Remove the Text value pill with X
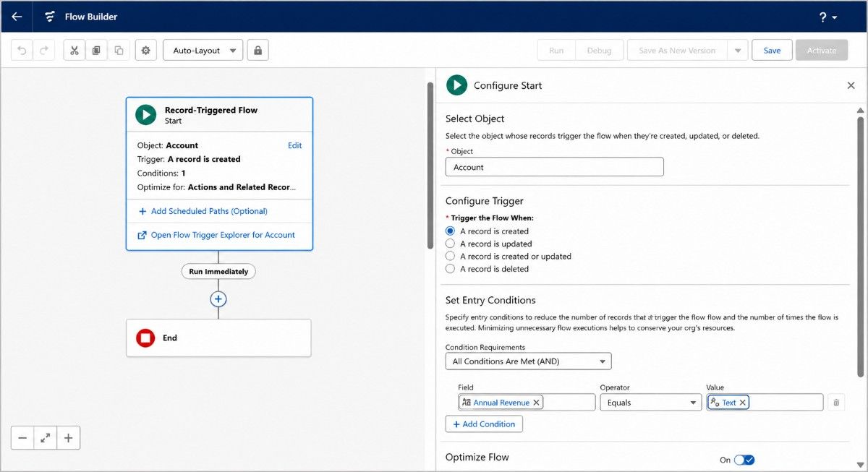 [x=742, y=403]
